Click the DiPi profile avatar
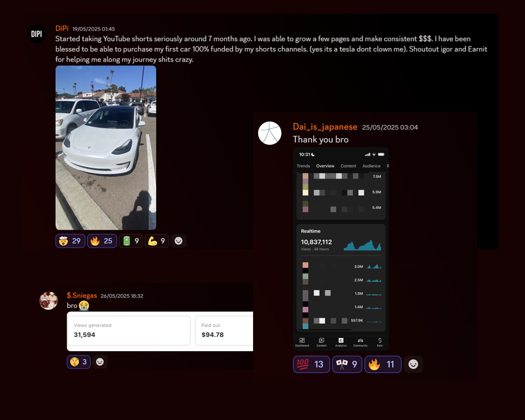525x420 pixels. pos(37,34)
